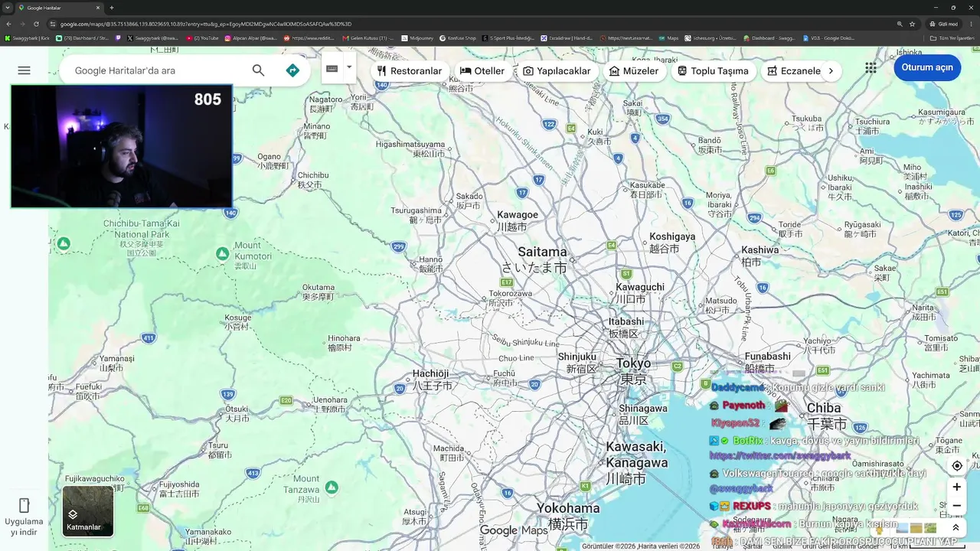
Task: Click the search magnifier icon
Action: pyautogui.click(x=258, y=70)
